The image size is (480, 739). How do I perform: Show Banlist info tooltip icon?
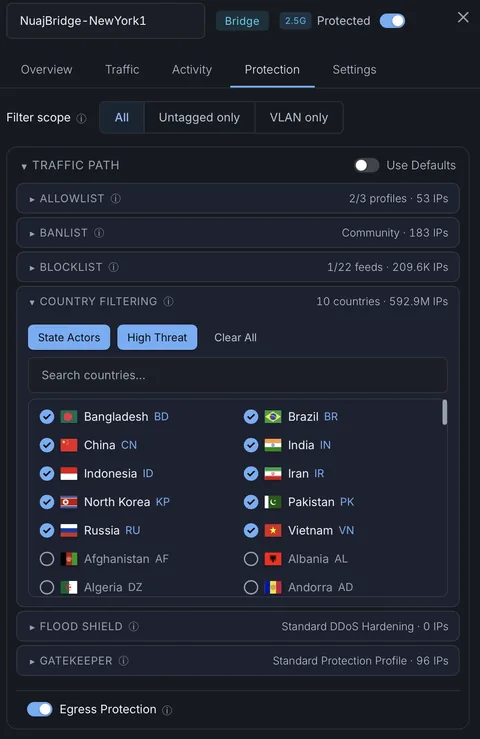(99, 233)
